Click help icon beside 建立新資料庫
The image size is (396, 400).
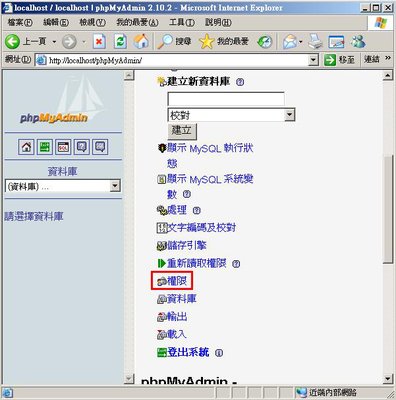(240, 82)
